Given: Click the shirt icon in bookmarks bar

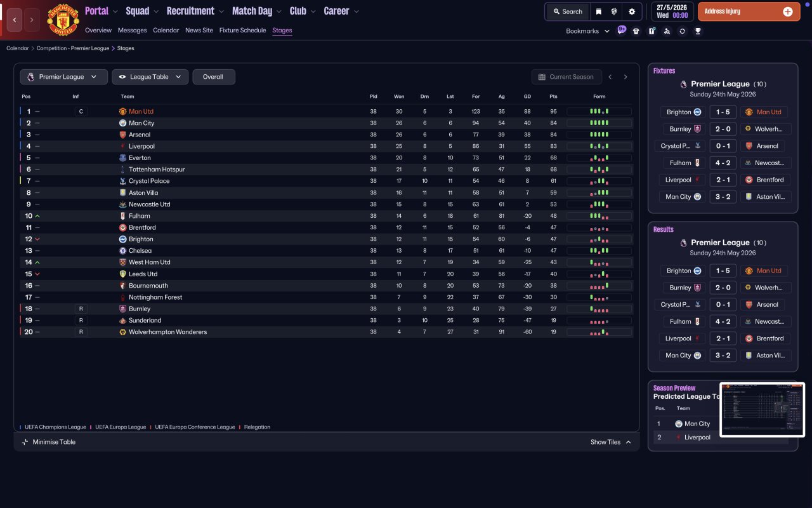Looking at the screenshot, I should click(636, 31).
